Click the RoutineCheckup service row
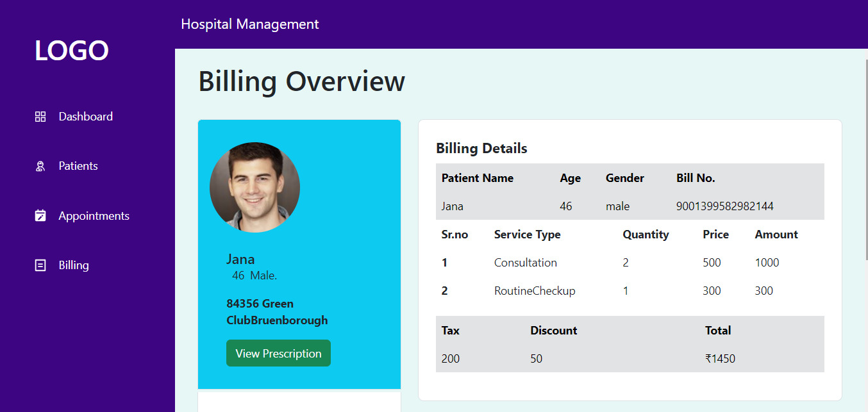 click(534, 291)
